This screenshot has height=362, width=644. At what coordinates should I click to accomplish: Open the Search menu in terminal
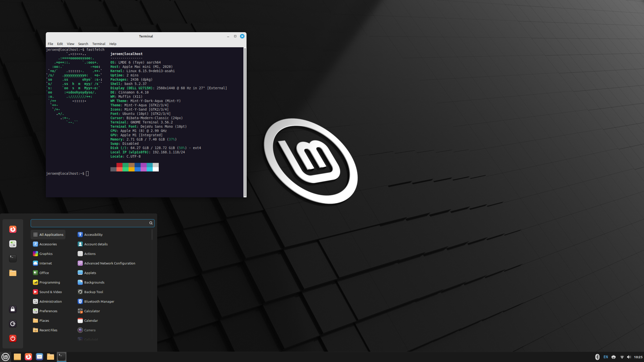83,44
